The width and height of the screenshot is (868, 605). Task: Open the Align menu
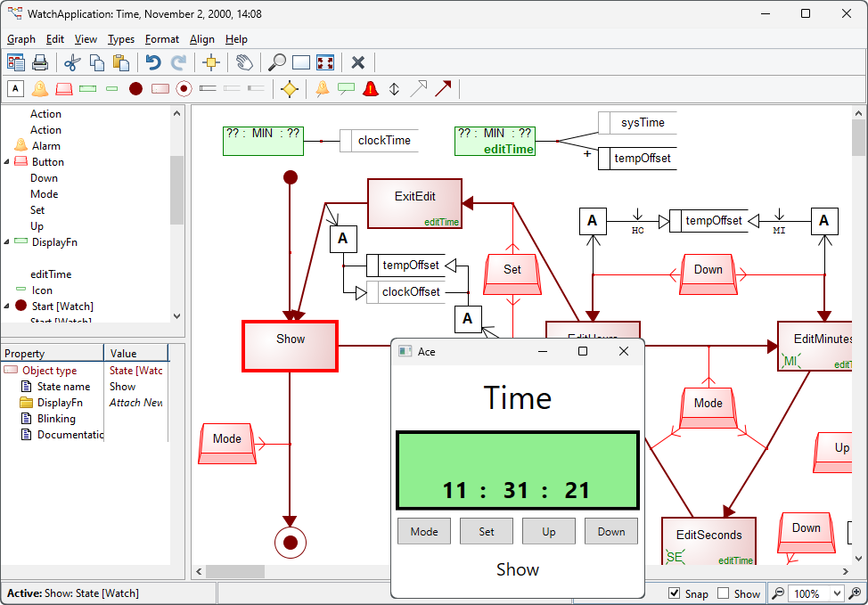click(202, 39)
